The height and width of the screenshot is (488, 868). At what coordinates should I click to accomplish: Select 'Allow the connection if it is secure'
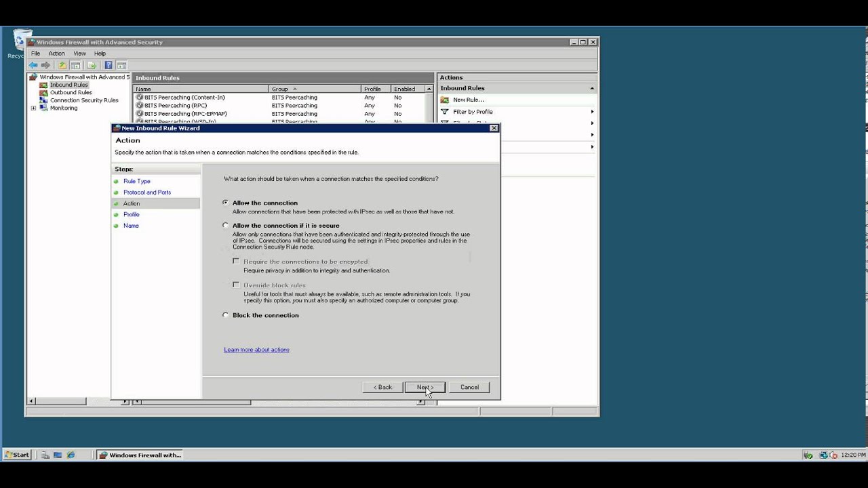pyautogui.click(x=226, y=225)
